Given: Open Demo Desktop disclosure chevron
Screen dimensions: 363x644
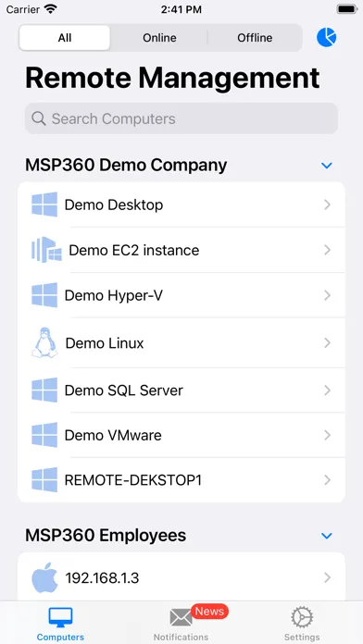Looking at the screenshot, I should coord(327,204).
